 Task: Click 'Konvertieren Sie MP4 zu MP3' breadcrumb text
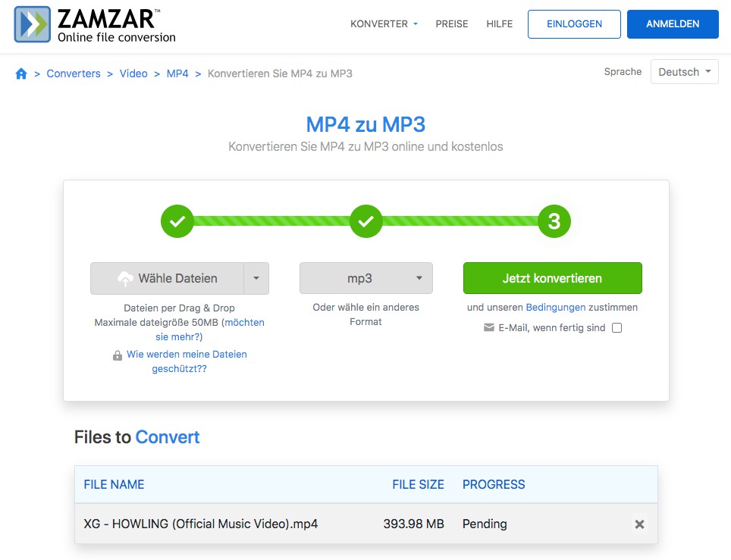[280, 74]
